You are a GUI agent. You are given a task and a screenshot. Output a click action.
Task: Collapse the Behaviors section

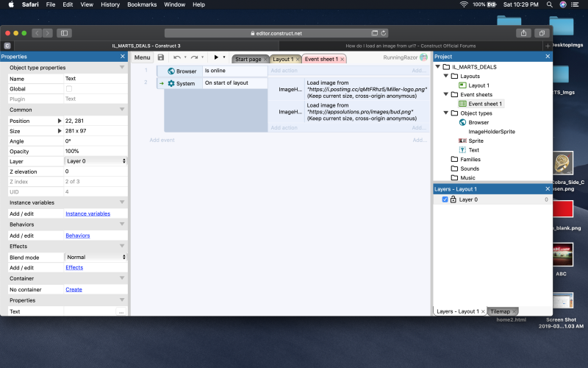(122, 224)
